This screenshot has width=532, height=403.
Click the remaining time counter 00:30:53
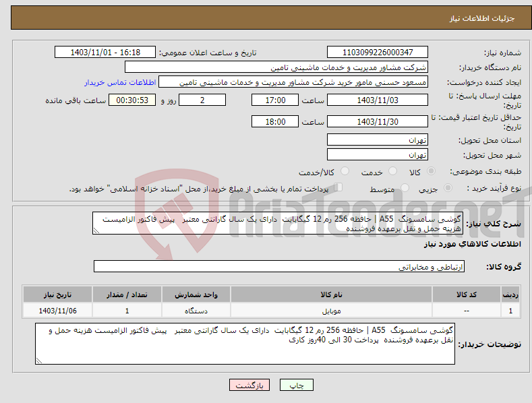[x=132, y=100]
